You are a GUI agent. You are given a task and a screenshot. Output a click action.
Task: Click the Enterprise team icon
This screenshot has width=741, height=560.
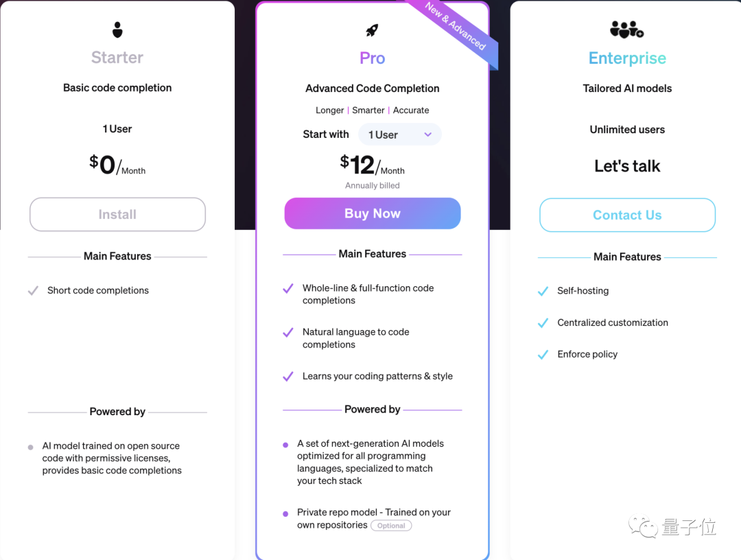626,29
